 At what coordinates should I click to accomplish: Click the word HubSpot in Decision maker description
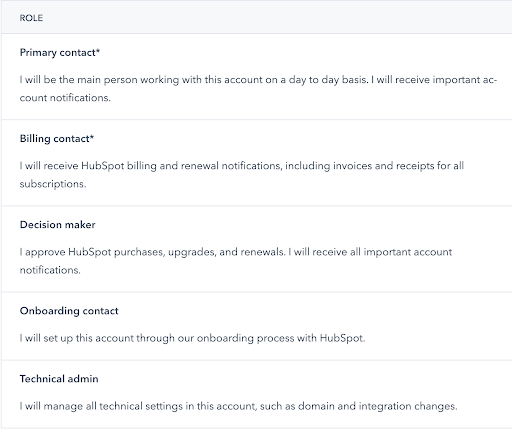coord(90,252)
